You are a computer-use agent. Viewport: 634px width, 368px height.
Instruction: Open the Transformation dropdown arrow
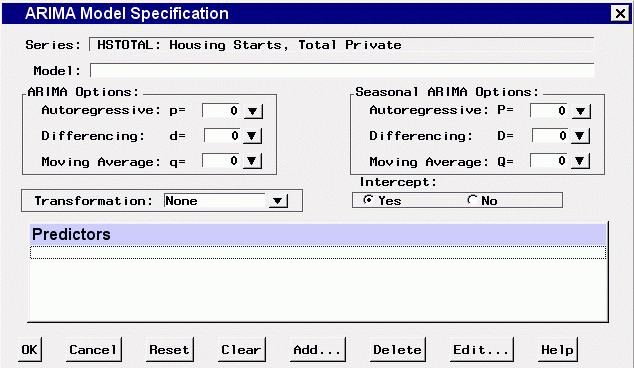point(278,201)
